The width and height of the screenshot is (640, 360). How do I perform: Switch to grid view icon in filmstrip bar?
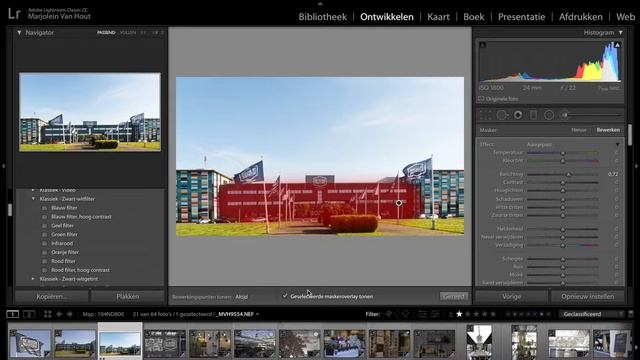[48, 314]
